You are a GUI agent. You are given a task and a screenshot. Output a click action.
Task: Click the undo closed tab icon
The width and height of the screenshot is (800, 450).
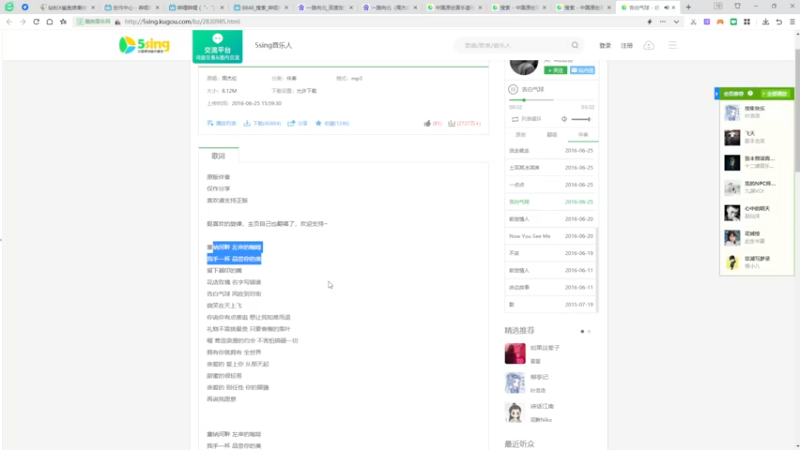tap(779, 22)
